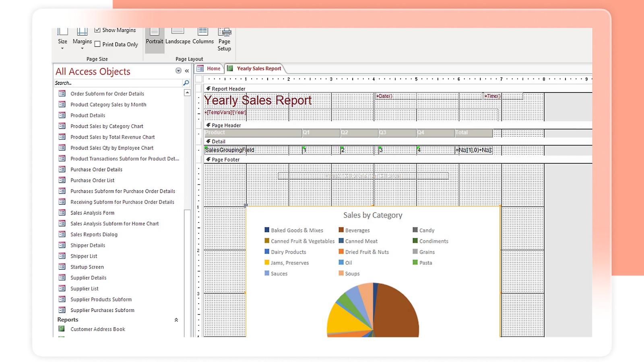
Task: Open Product Category Sales by Month
Action: 108,105
